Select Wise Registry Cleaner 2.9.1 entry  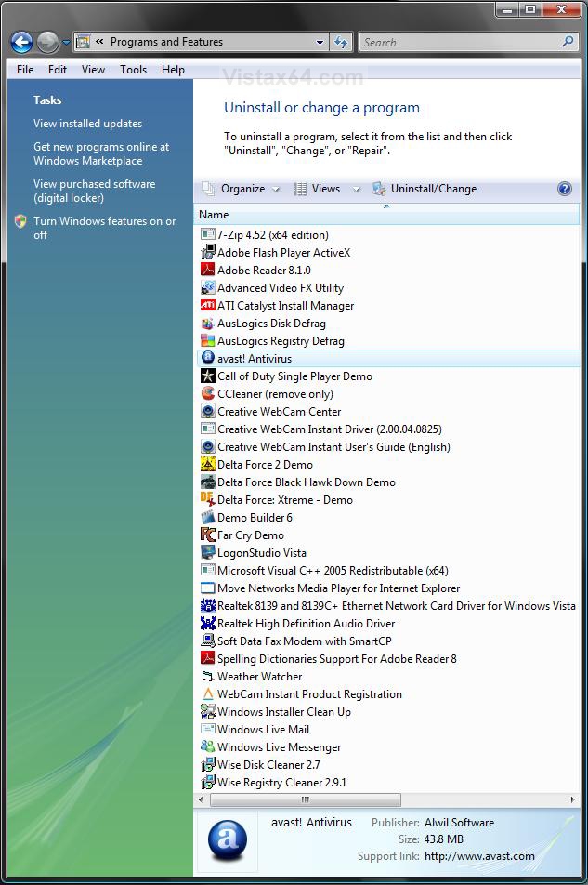click(281, 783)
